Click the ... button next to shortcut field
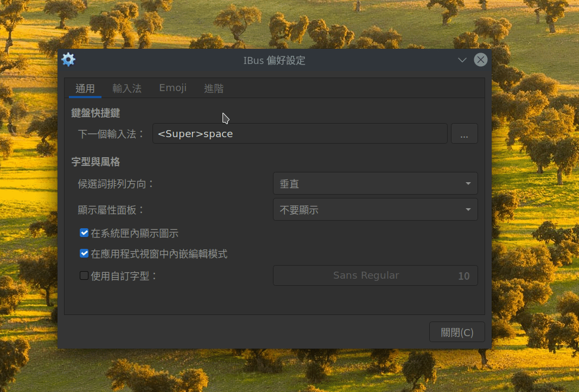 (464, 133)
